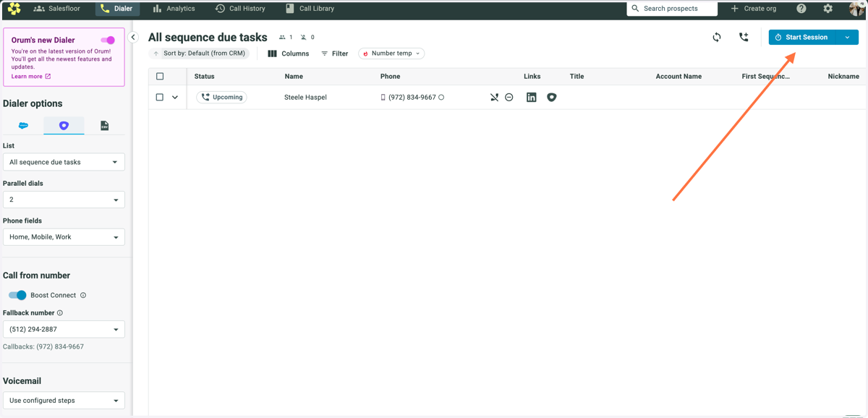868x418 pixels.
Task: Click the Nickname column header
Action: [843, 76]
